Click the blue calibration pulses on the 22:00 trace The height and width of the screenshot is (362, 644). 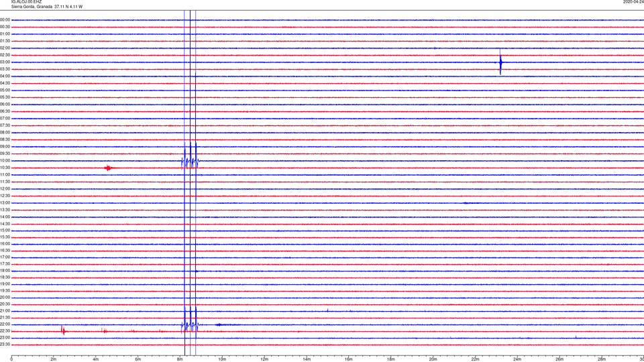tap(190, 320)
